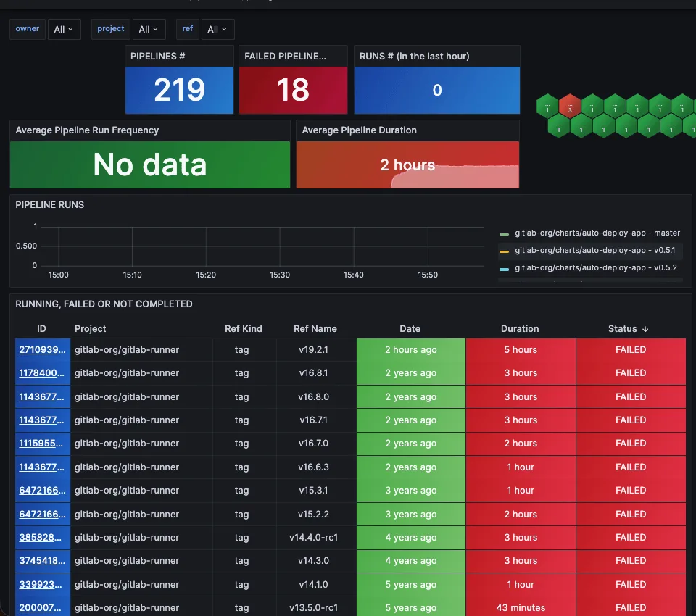Click the tag ref kind in v15.3.1 row

pos(242,491)
